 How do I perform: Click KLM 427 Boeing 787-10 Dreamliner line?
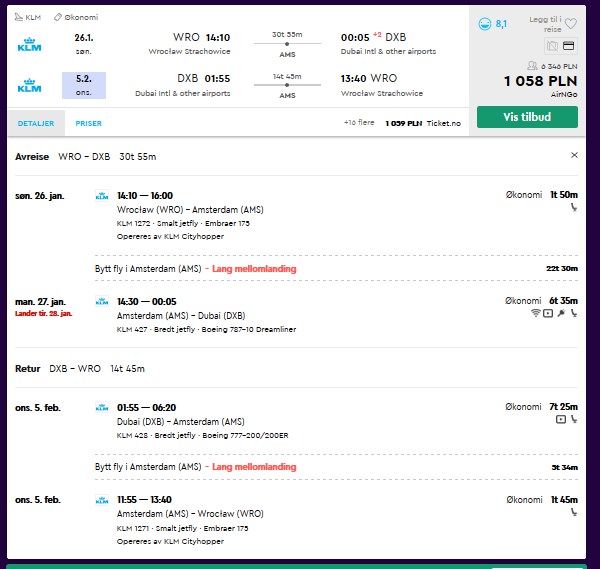[206, 329]
